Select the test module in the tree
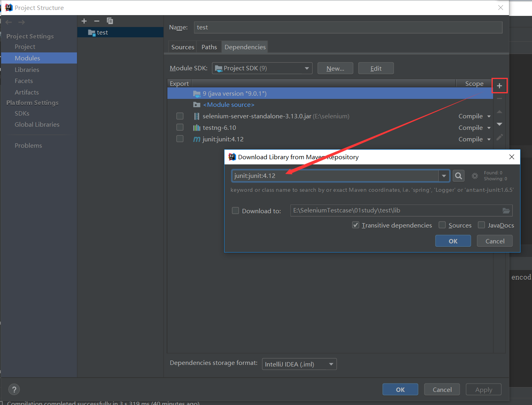Image resolution: width=532 pixels, height=405 pixels. click(121, 33)
